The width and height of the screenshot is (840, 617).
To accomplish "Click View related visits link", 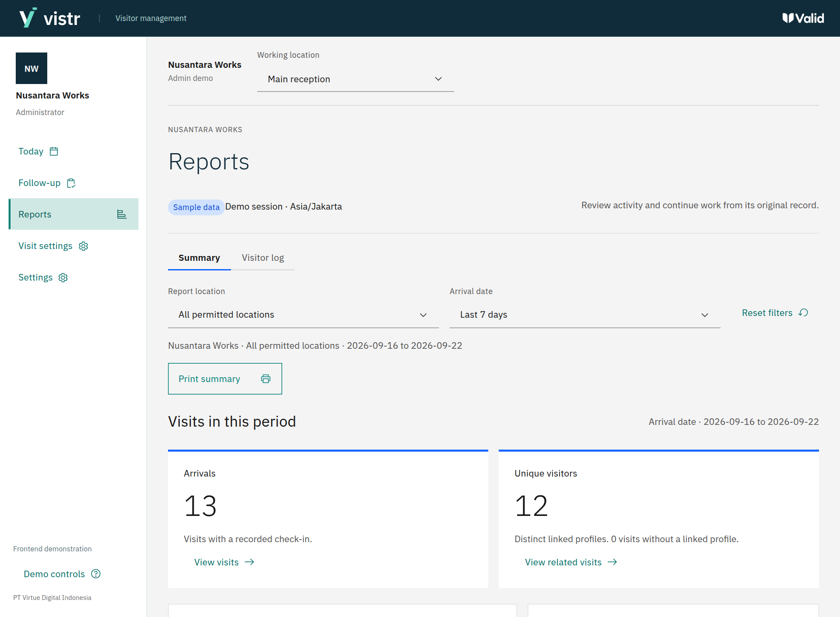I will pyautogui.click(x=571, y=562).
